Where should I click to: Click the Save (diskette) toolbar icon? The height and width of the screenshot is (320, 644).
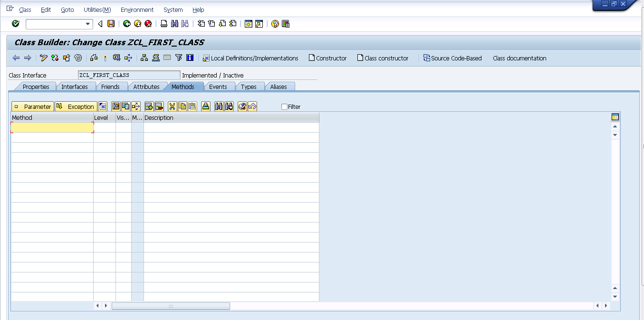pyautogui.click(x=111, y=24)
